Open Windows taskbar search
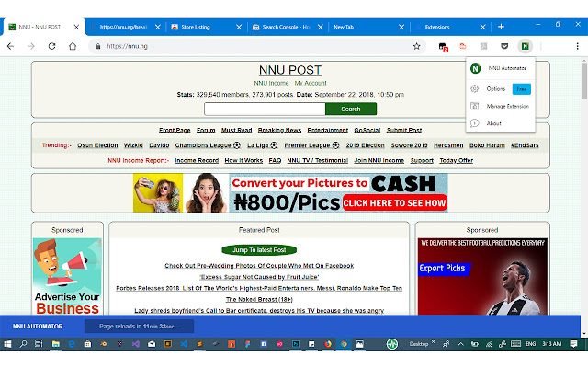588x368 pixels. [x=23, y=343]
